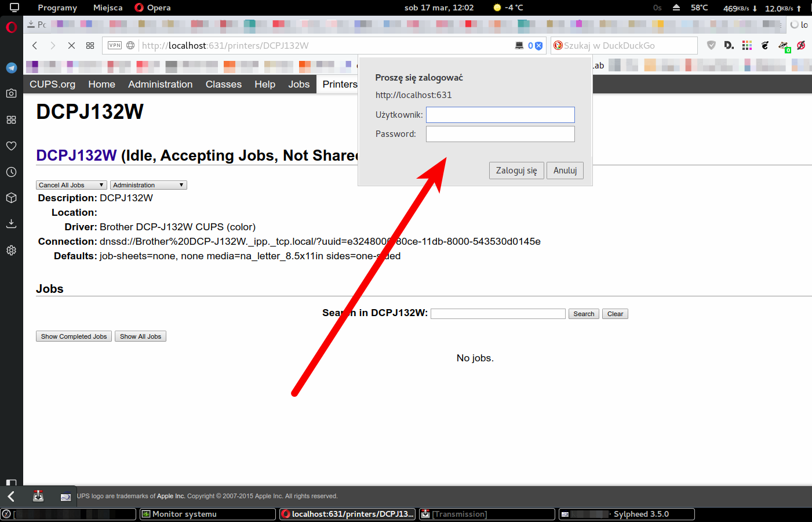The width and height of the screenshot is (812, 522).
Task: Click the clock showing sob 17 mar, 12:02
Action: 439,8
